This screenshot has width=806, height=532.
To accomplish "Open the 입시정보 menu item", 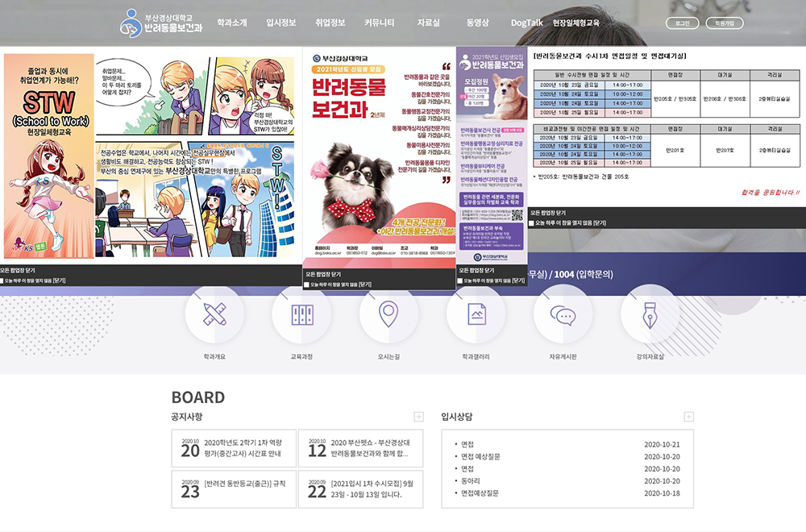I will pyautogui.click(x=281, y=23).
